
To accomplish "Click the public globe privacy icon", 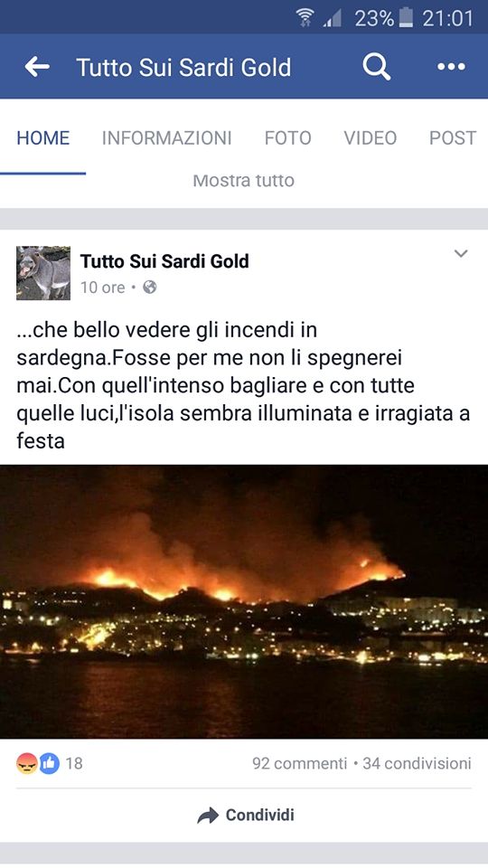I will coord(149,288).
